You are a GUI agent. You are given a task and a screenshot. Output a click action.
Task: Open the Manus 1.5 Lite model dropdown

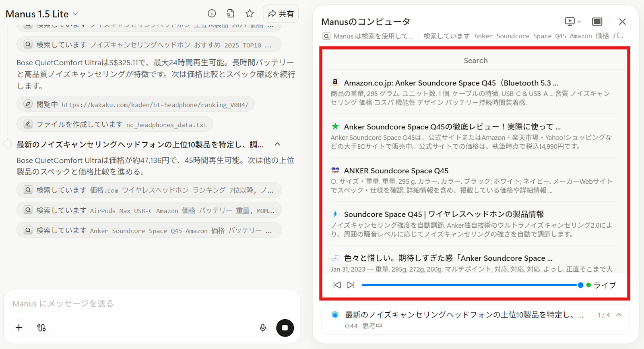[x=42, y=14]
